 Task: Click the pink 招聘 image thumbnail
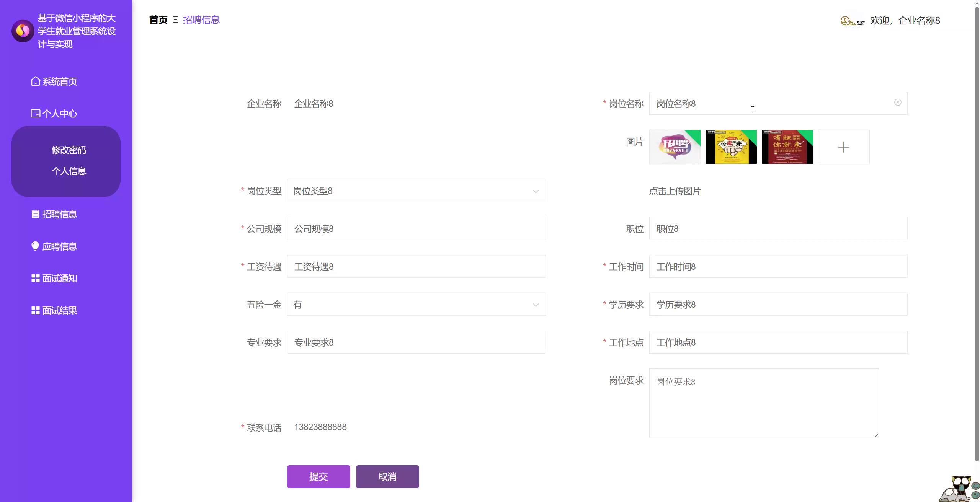(675, 147)
